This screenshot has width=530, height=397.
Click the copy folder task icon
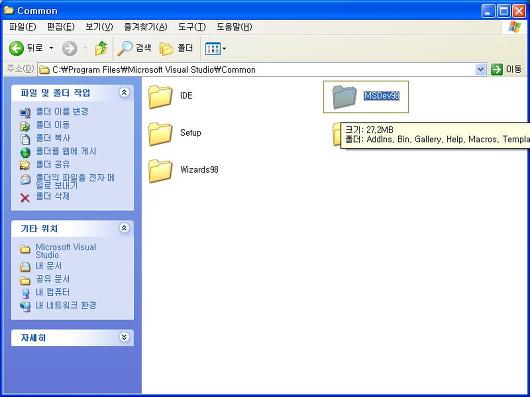(x=25, y=139)
